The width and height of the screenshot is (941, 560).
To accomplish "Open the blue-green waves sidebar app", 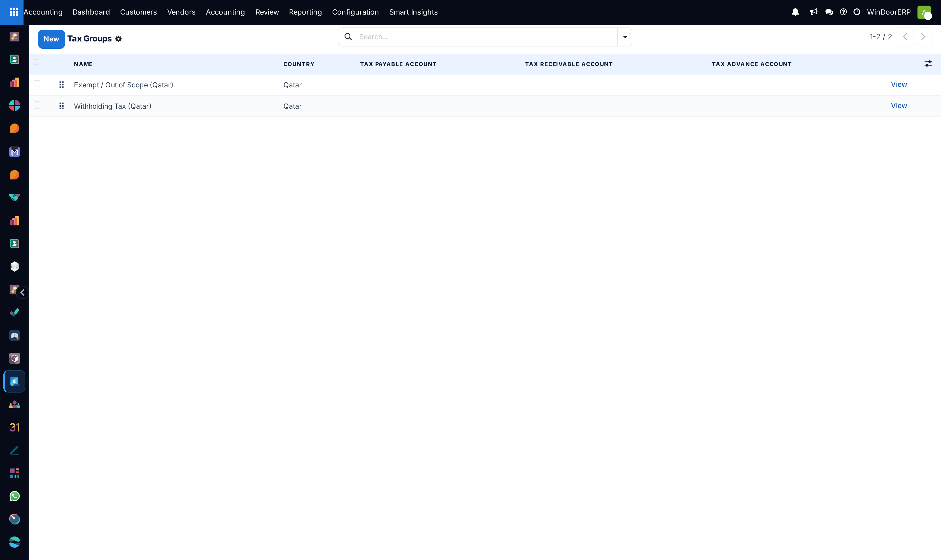I will click(x=14, y=542).
